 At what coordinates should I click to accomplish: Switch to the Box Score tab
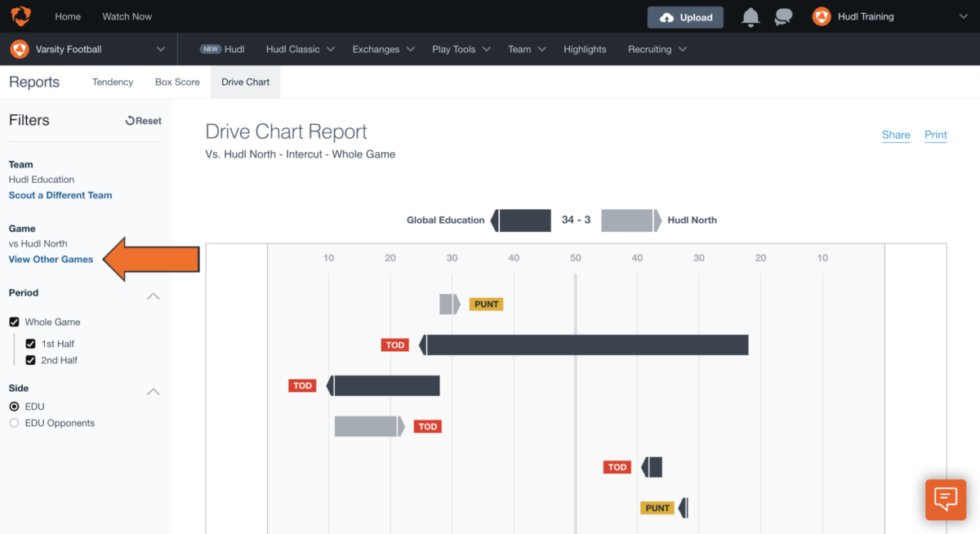(x=176, y=82)
